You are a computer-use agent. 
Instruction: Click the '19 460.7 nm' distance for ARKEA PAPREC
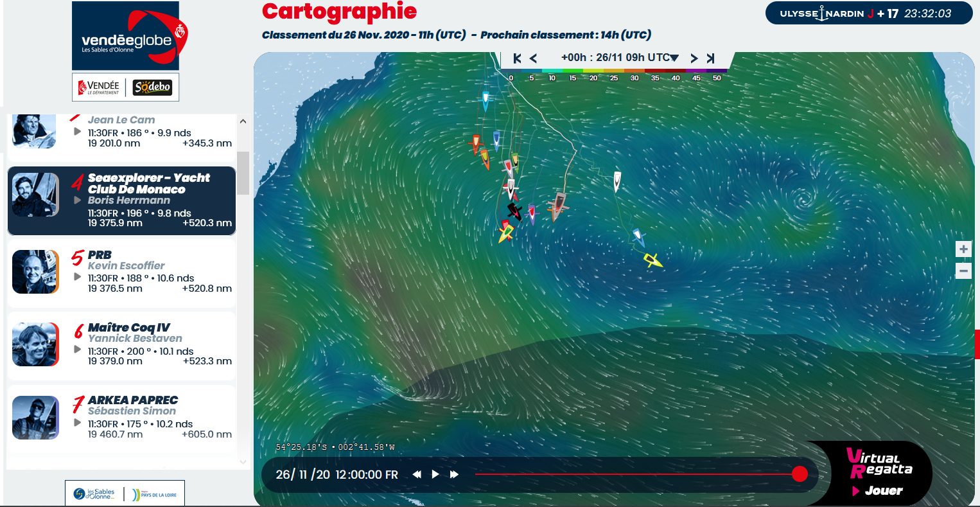pos(115,434)
